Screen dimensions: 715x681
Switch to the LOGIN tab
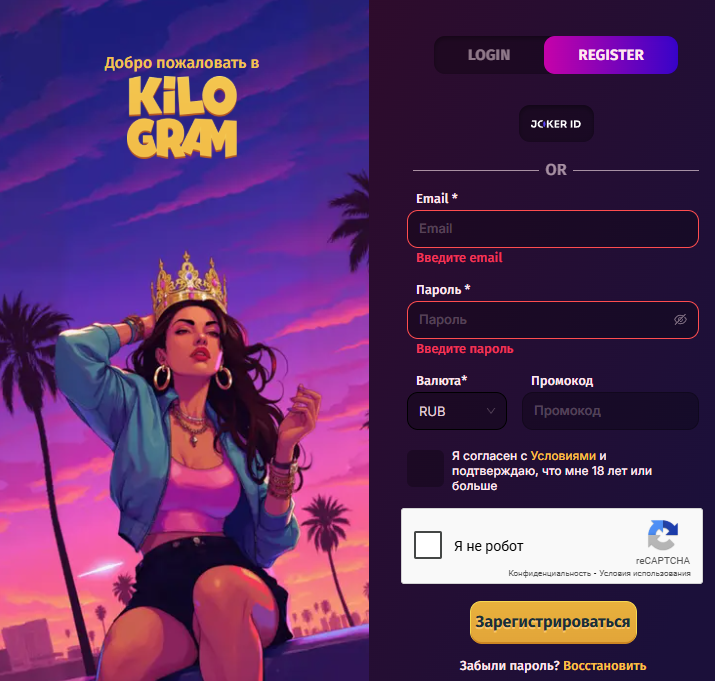pos(489,55)
